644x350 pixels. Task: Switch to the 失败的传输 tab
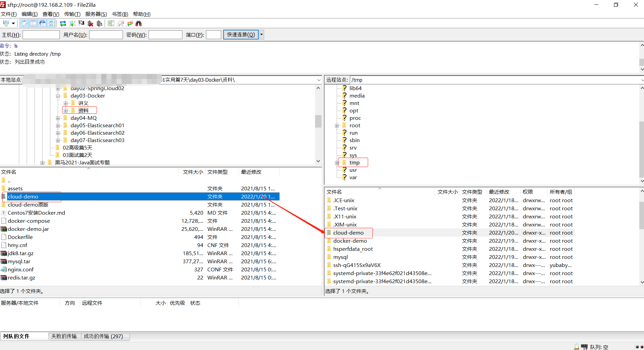click(64, 336)
